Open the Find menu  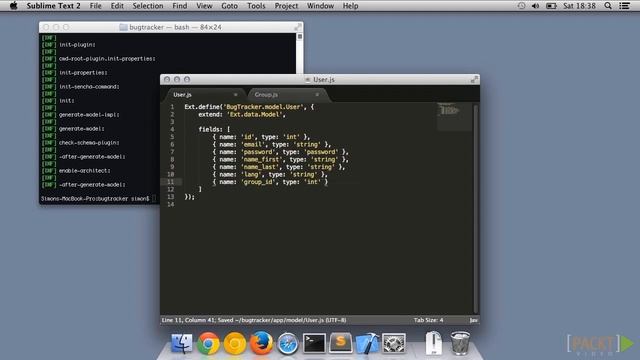click(x=180, y=6)
